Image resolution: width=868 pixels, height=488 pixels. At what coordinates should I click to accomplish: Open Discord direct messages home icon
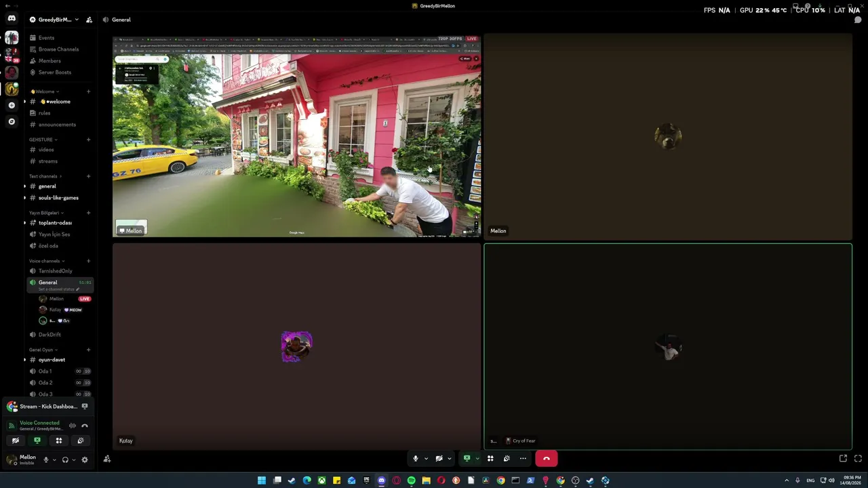(x=12, y=18)
